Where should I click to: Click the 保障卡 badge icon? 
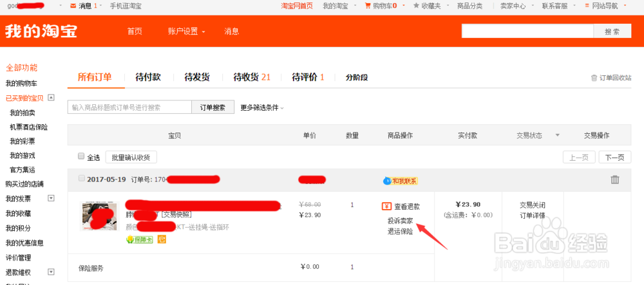pos(140,239)
